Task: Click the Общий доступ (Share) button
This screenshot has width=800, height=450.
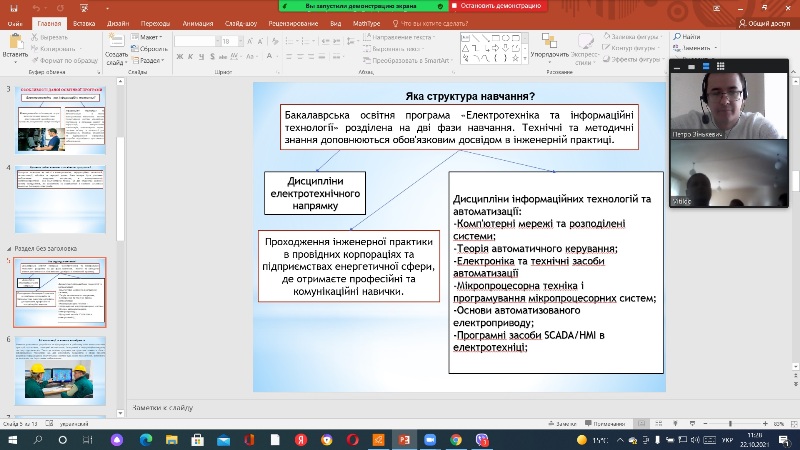Action: [765, 23]
